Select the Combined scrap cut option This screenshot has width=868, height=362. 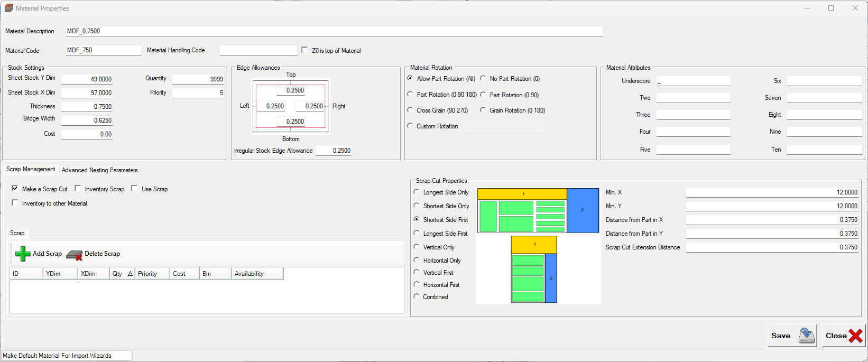tap(417, 297)
